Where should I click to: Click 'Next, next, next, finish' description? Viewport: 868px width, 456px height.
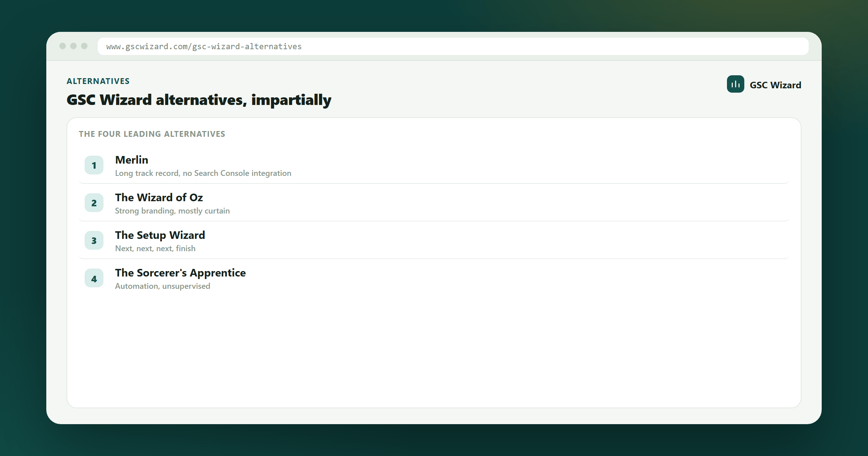[156, 249]
